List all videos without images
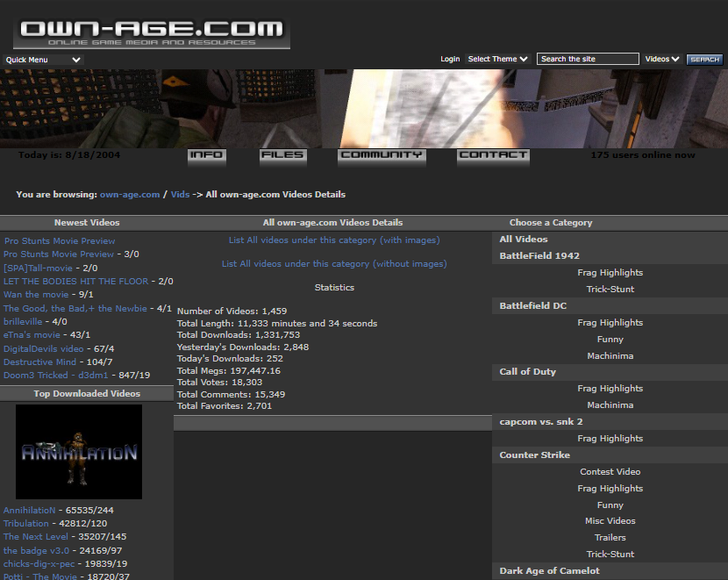This screenshot has width=728, height=580. coord(334,264)
